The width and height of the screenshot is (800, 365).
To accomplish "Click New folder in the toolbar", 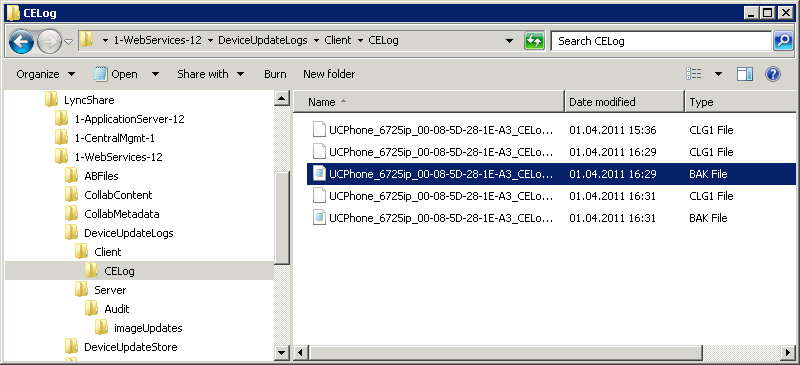I will (329, 75).
